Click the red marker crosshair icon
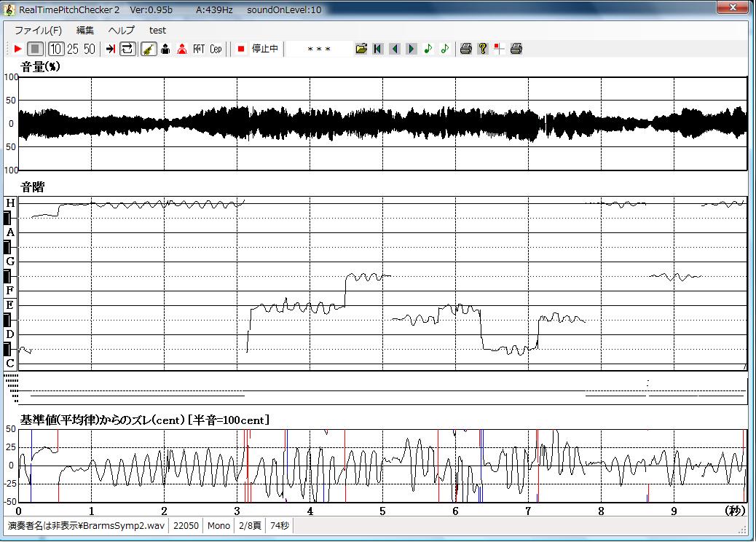 pos(499,49)
